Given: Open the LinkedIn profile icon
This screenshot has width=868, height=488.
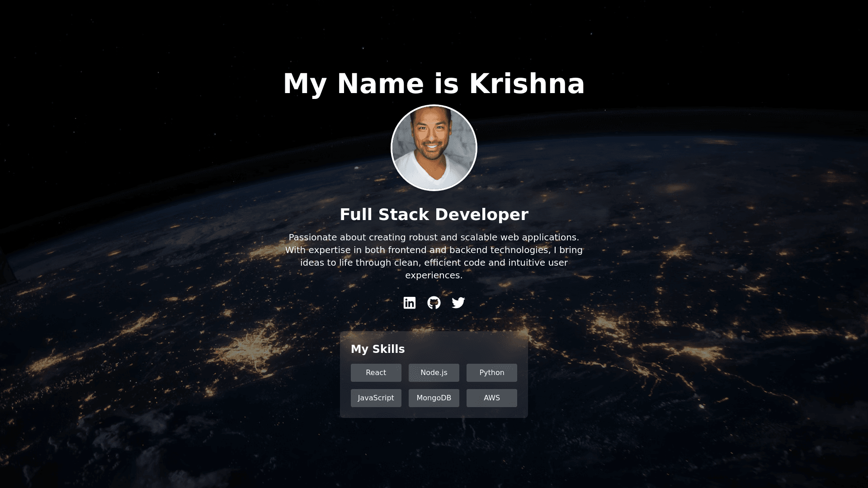Looking at the screenshot, I should [409, 303].
